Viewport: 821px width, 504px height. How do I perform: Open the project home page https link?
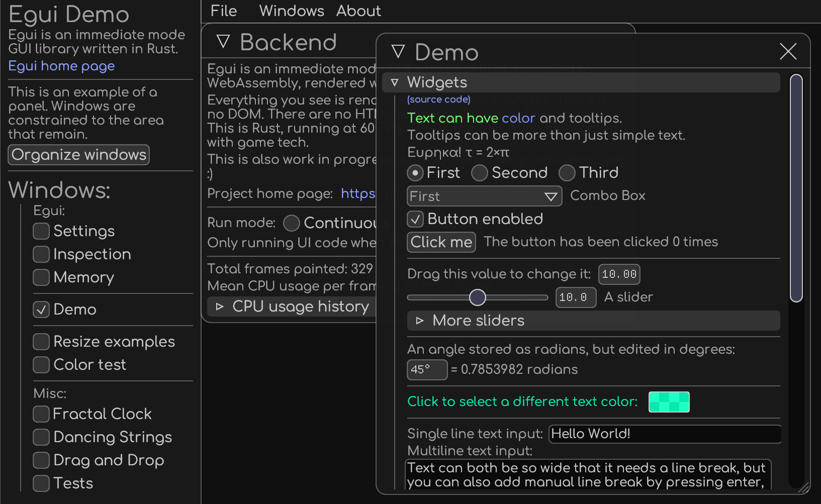tap(358, 193)
